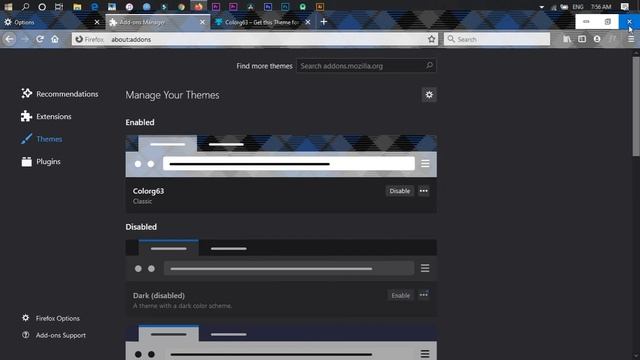Screen dimensions: 640x360
Task: Switch to the Add-ons Manager tab
Action: coord(158,22)
